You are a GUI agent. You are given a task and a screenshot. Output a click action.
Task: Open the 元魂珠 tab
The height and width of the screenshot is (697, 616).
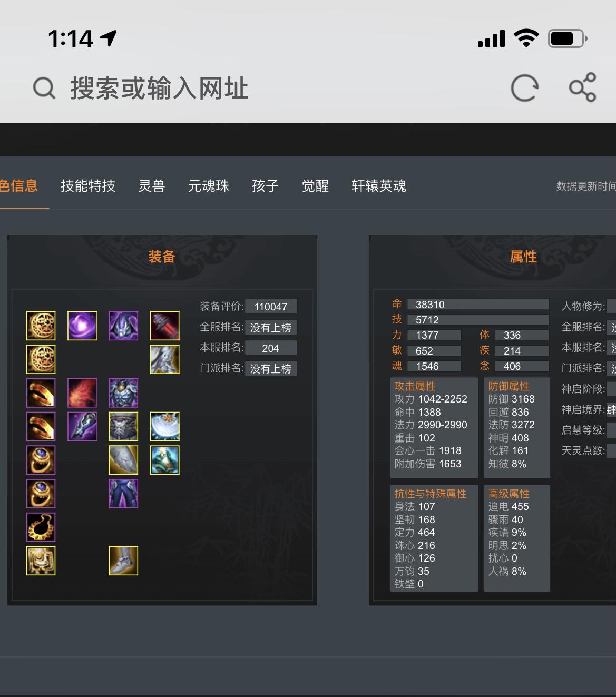209,186
